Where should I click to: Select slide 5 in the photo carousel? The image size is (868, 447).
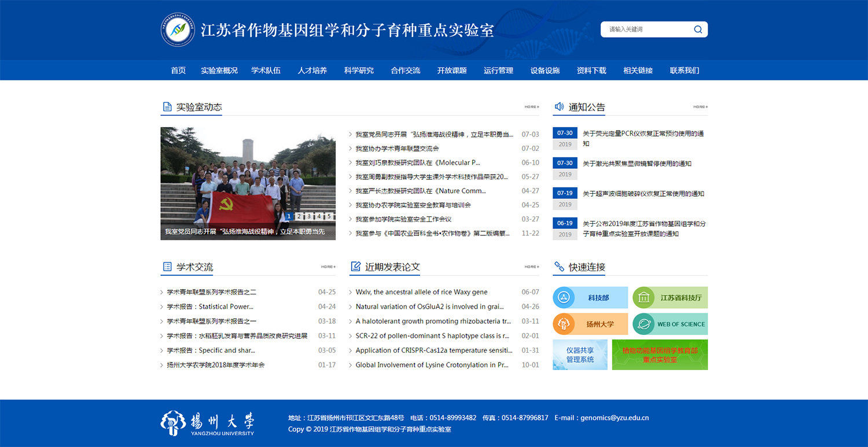(x=329, y=216)
